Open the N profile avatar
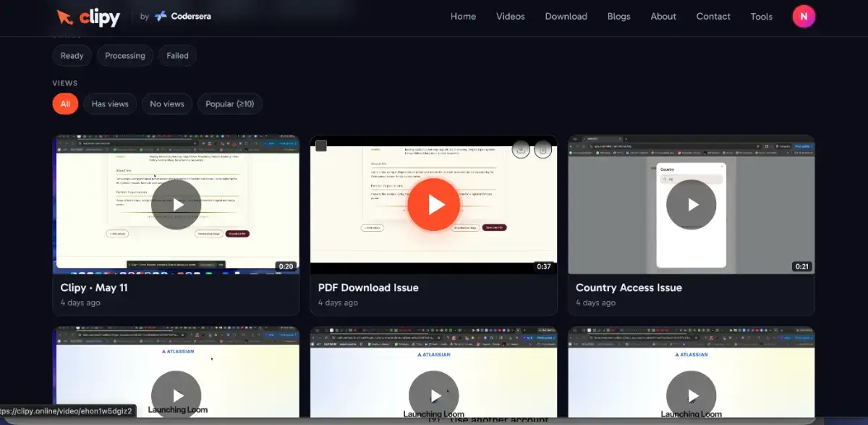This screenshot has width=868, height=425. [804, 16]
